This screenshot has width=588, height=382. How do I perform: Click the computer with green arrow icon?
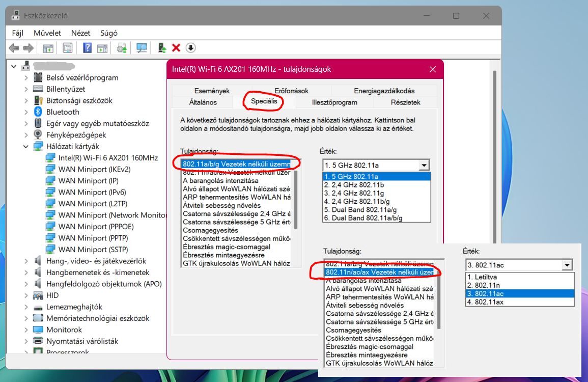161,48
